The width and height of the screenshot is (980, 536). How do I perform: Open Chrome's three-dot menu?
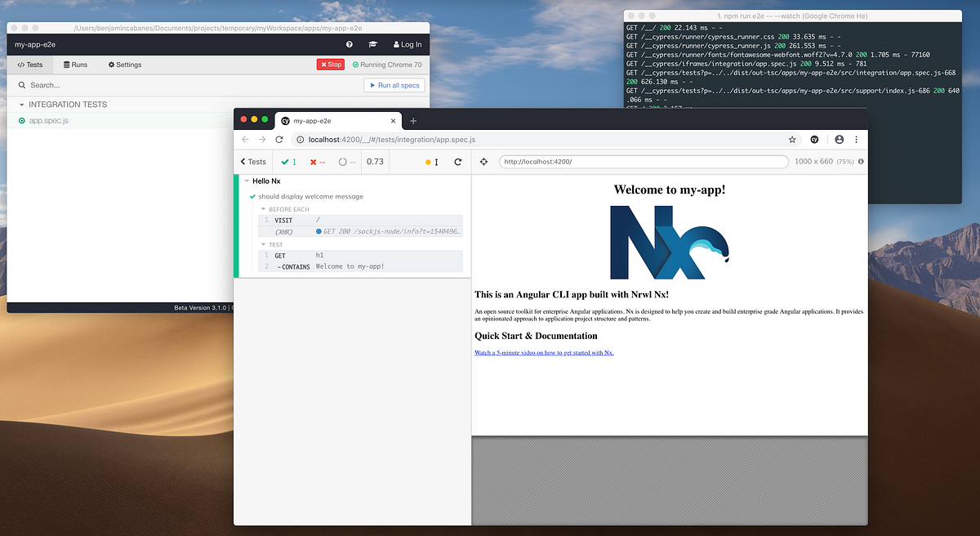(856, 140)
